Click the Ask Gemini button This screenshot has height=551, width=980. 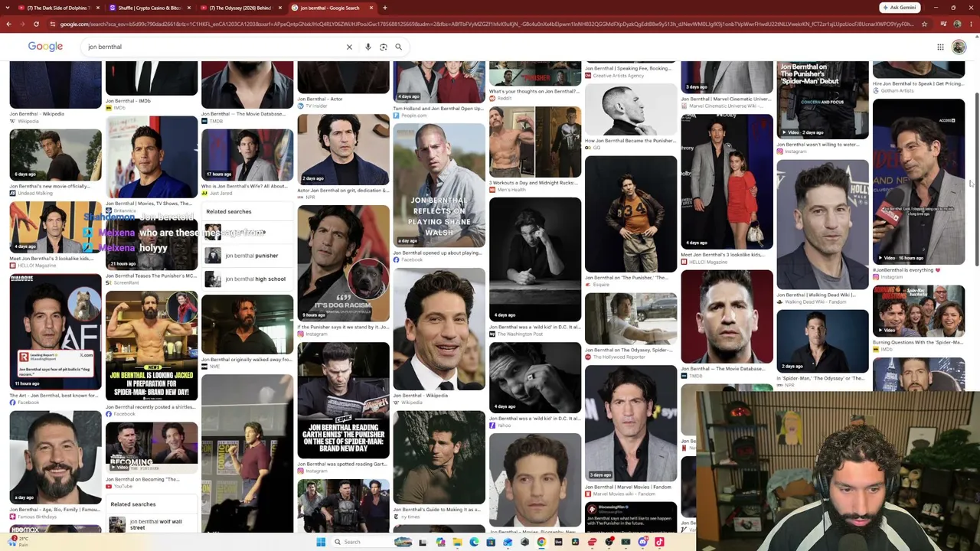pyautogui.click(x=900, y=8)
